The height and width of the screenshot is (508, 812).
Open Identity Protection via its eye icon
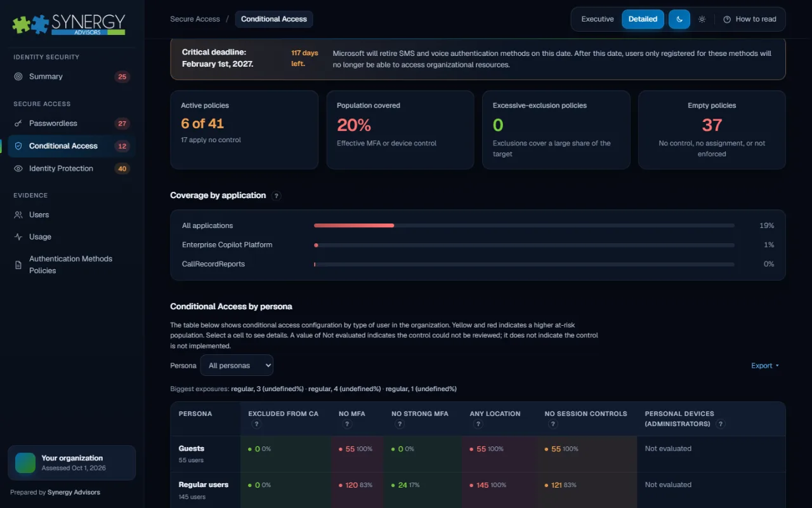pos(18,169)
